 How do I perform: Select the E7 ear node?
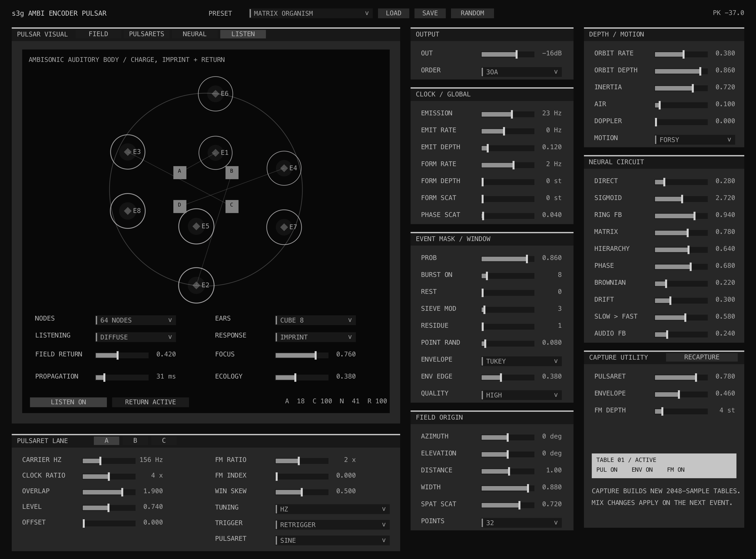(284, 227)
